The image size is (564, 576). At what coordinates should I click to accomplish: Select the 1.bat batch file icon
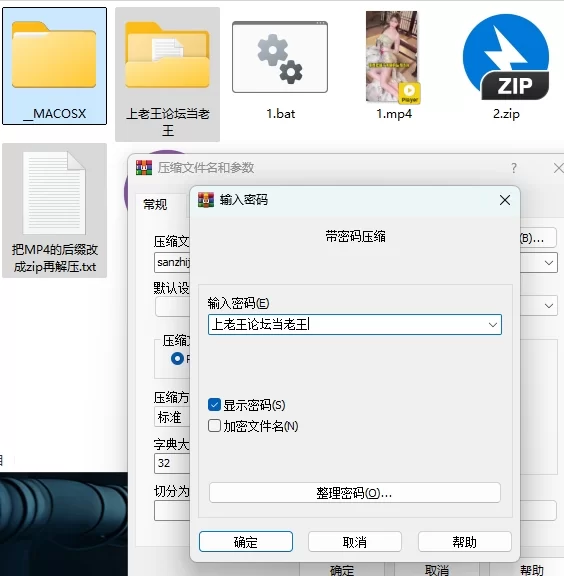click(x=280, y=57)
